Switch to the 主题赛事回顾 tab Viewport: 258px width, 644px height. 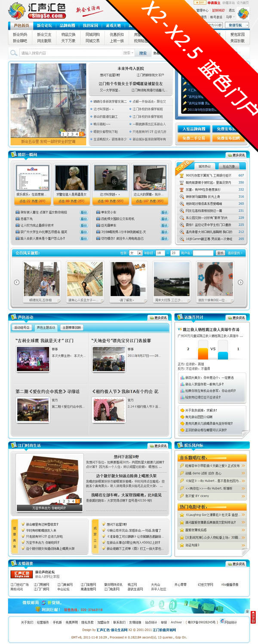coord(71,327)
